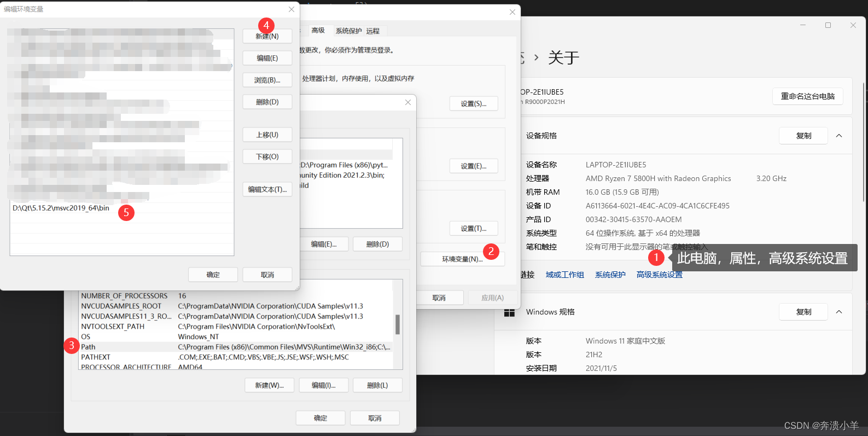Select the NVCUDASAMPLES11_3_ROOT variable row
This screenshot has height=436, width=868.
point(236,316)
